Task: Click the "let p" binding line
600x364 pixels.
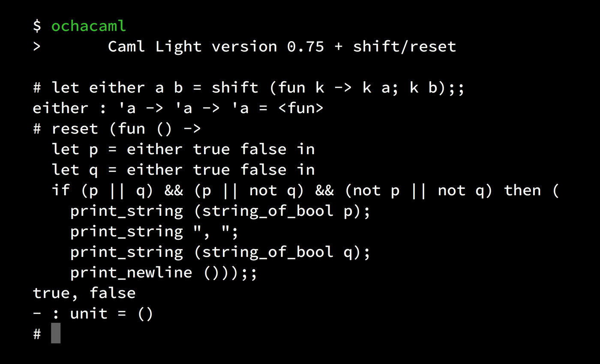Action: [x=183, y=149]
